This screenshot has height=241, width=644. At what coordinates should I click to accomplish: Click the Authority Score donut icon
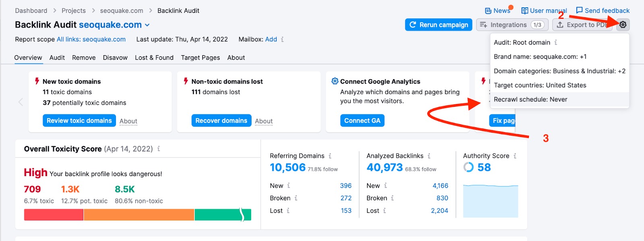click(469, 167)
